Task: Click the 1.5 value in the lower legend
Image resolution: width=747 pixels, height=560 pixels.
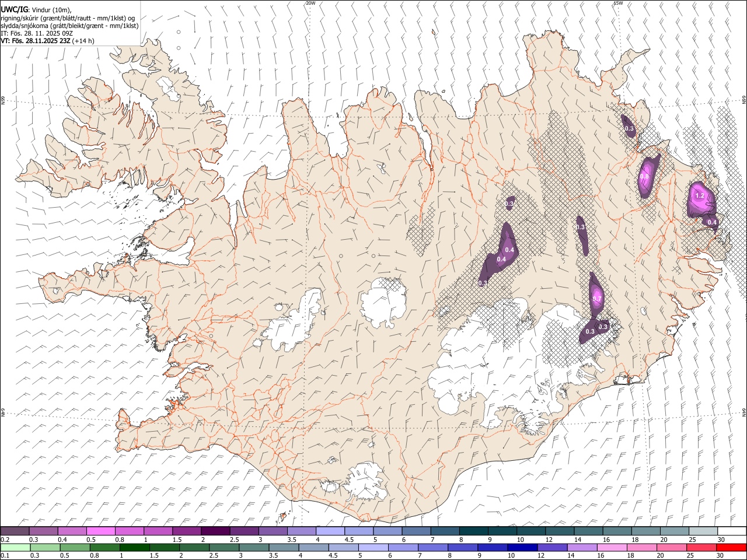Action: click(x=154, y=556)
